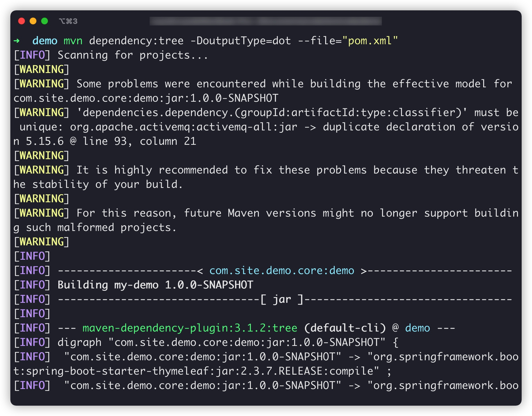Click the 'dependency:tree' goal in the command

(136, 41)
